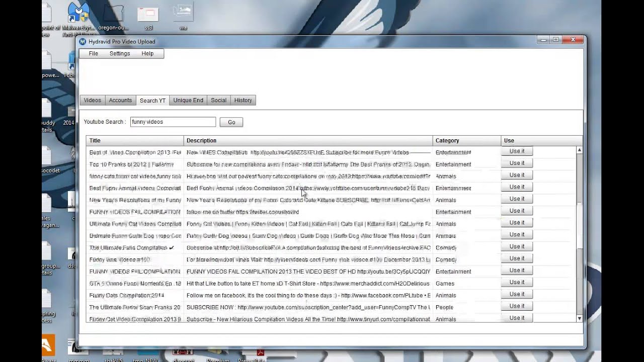Use it for the 'THE VIDEO BEST OF HD' row
Image resolution: width=644 pixels, height=362 pixels.
[517, 270]
